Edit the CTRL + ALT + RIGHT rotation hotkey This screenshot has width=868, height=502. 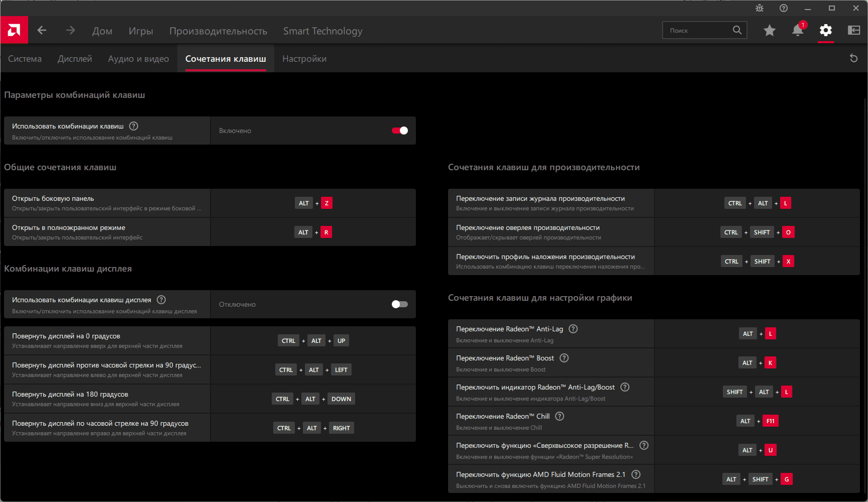[x=313, y=428]
